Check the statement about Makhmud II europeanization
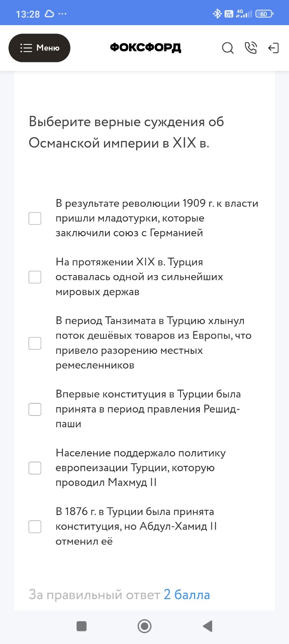Viewport: 289px width, 644px height. tap(35, 468)
